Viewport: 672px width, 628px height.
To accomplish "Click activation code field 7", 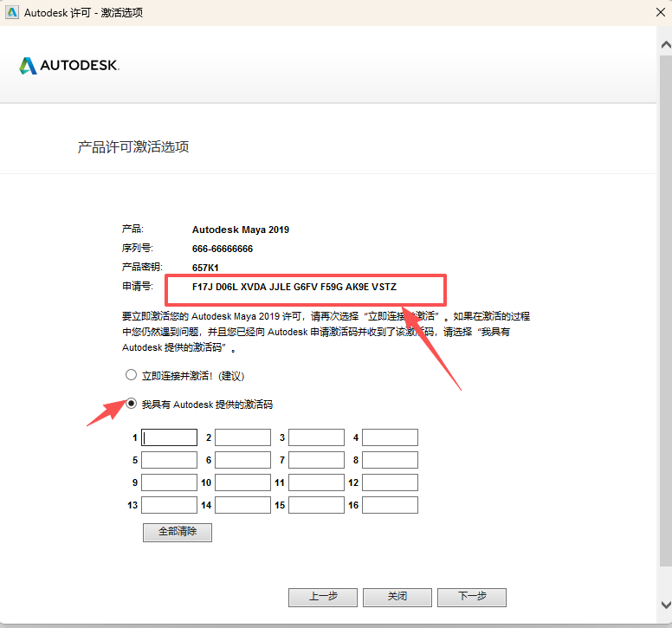I will [x=316, y=460].
